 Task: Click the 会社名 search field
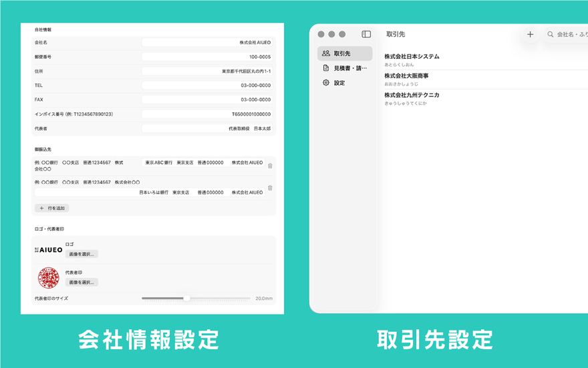[567, 34]
